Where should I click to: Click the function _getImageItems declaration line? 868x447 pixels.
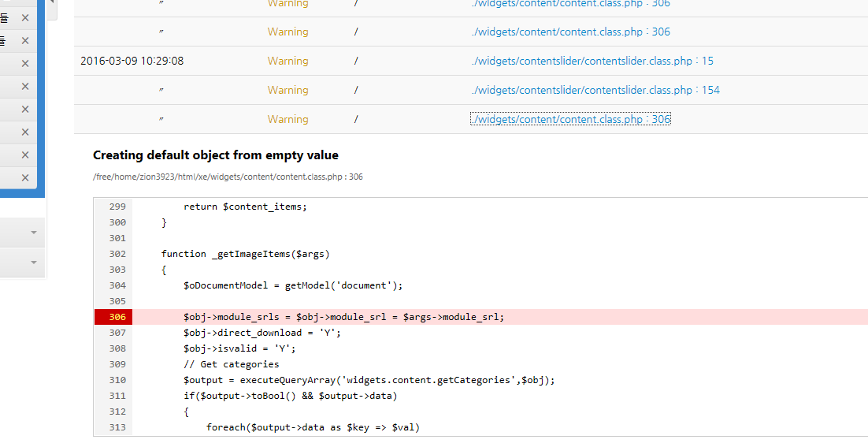point(245,254)
